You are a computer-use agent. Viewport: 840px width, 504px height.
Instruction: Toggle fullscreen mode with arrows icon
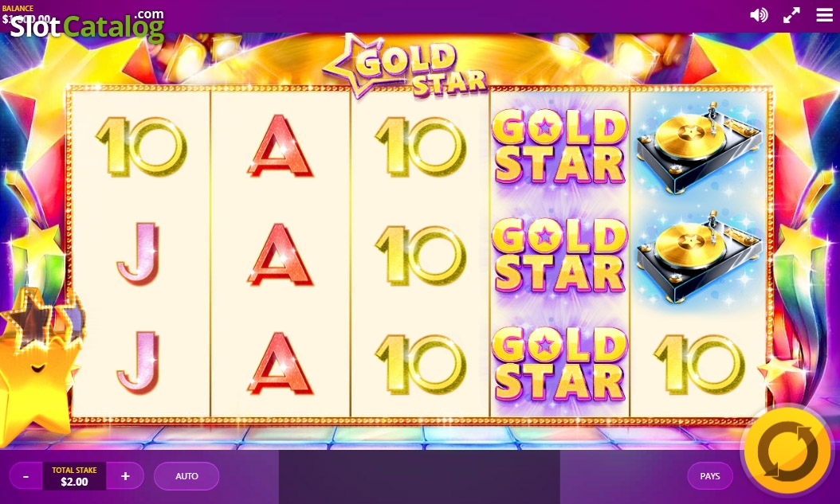click(791, 15)
